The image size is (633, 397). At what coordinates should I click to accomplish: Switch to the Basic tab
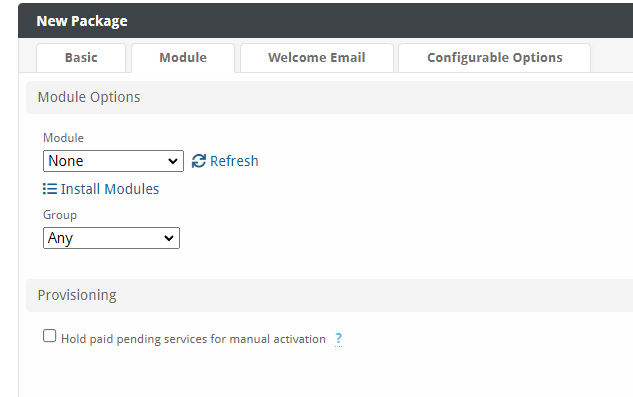[x=81, y=58]
